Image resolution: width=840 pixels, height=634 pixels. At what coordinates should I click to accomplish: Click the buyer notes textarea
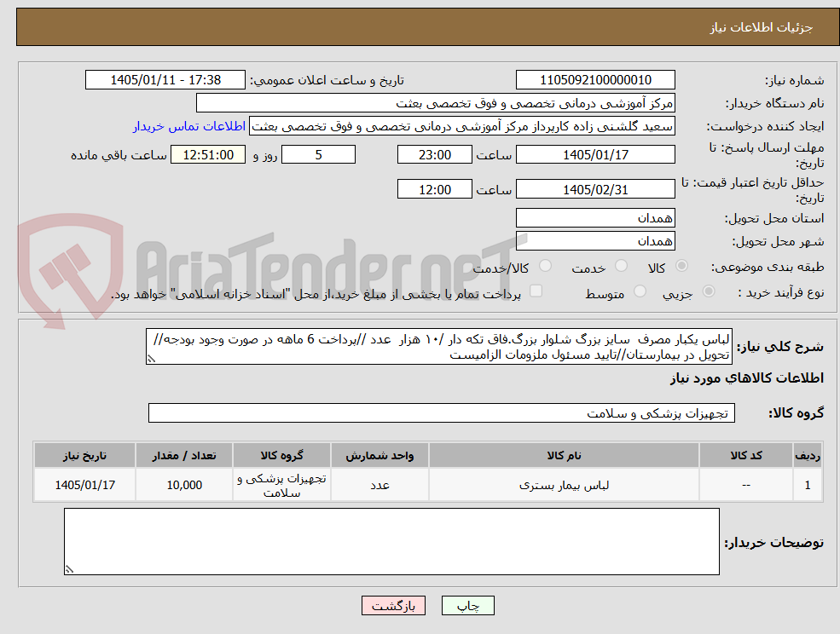pos(391,541)
